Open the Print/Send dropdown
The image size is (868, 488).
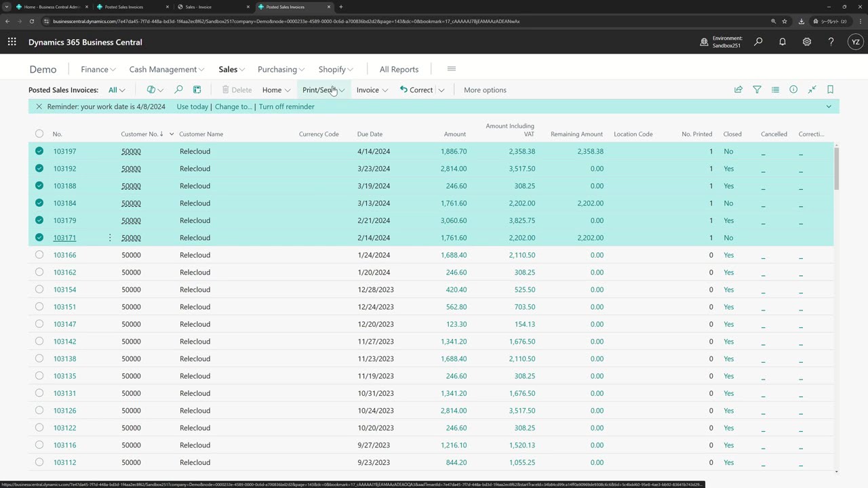323,89
